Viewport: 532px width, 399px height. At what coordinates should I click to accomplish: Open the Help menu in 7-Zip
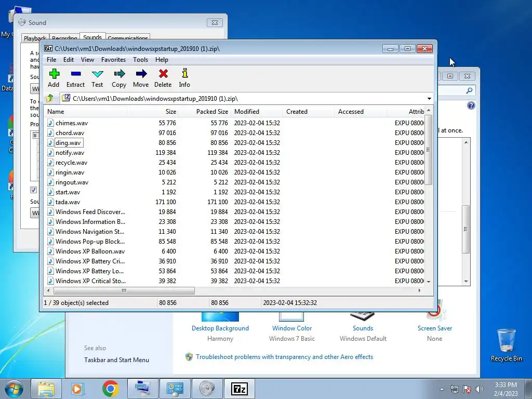coord(162,60)
